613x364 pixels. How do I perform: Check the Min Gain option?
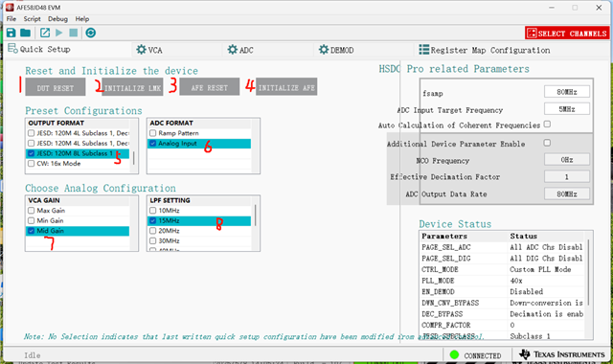(32, 220)
